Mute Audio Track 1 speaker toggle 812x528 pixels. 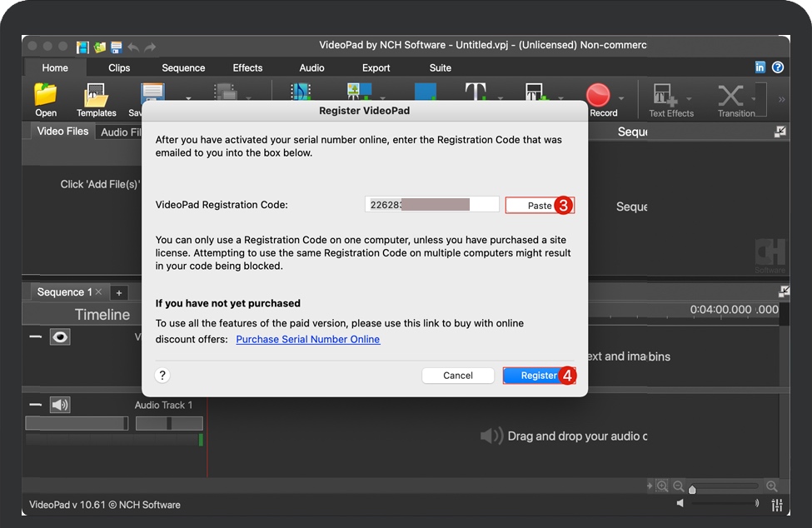click(60, 405)
